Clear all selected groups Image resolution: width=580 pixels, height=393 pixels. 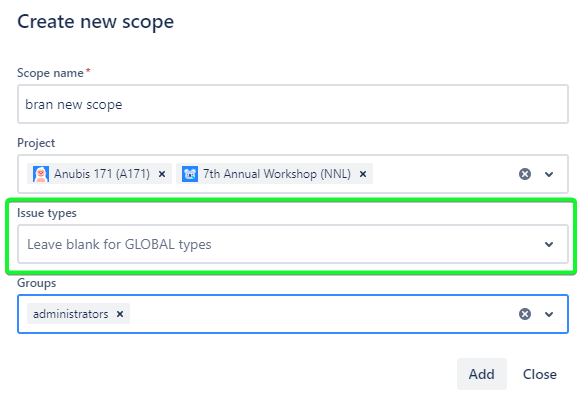point(525,314)
